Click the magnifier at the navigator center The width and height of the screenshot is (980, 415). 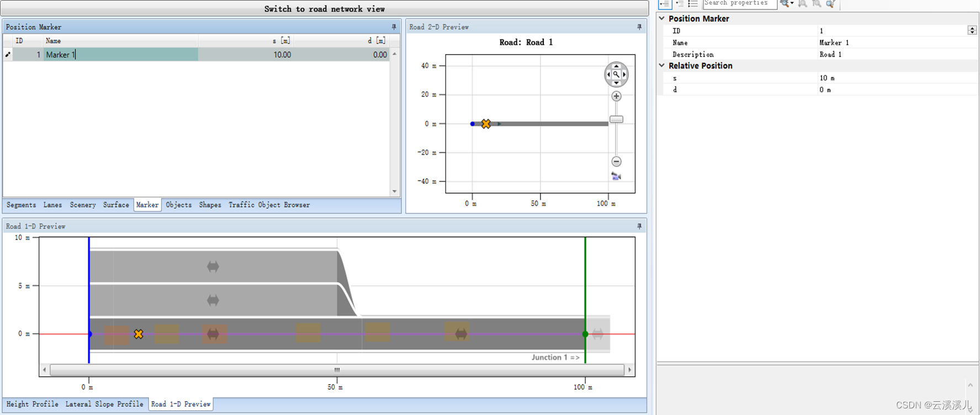point(616,75)
